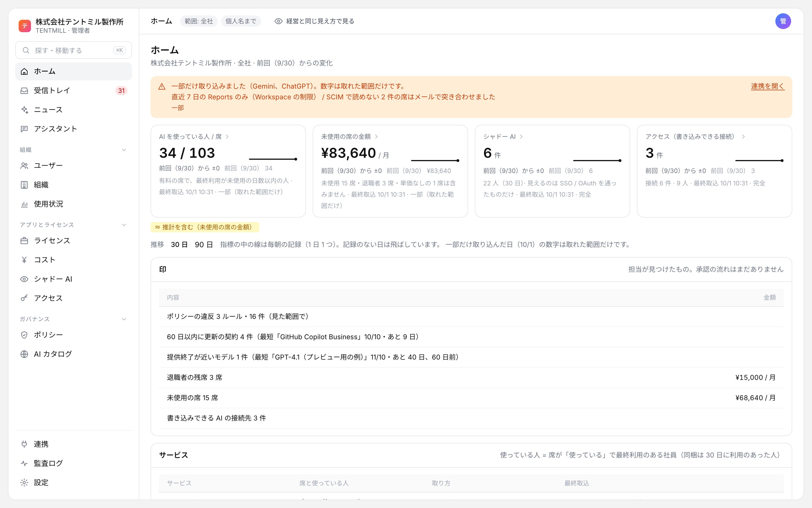
Task: Open アクセス key icon
Action: point(24,298)
